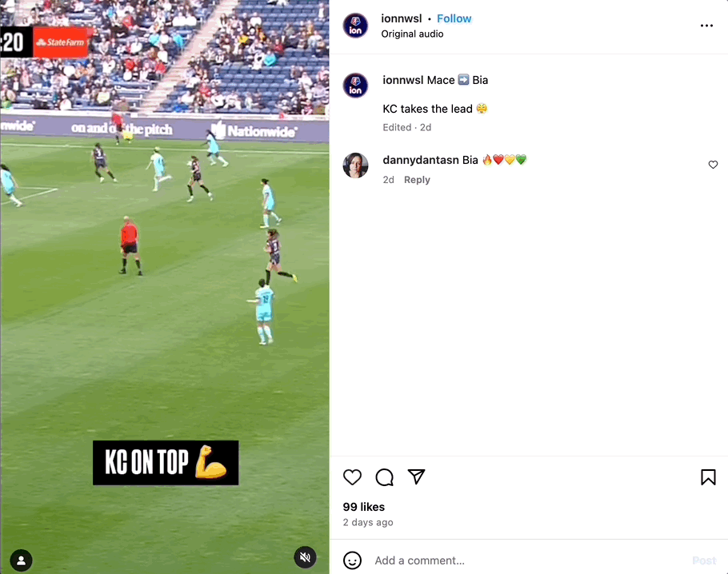Click into the Add a comment field
Image resolution: width=728 pixels, height=574 pixels.
(x=530, y=560)
